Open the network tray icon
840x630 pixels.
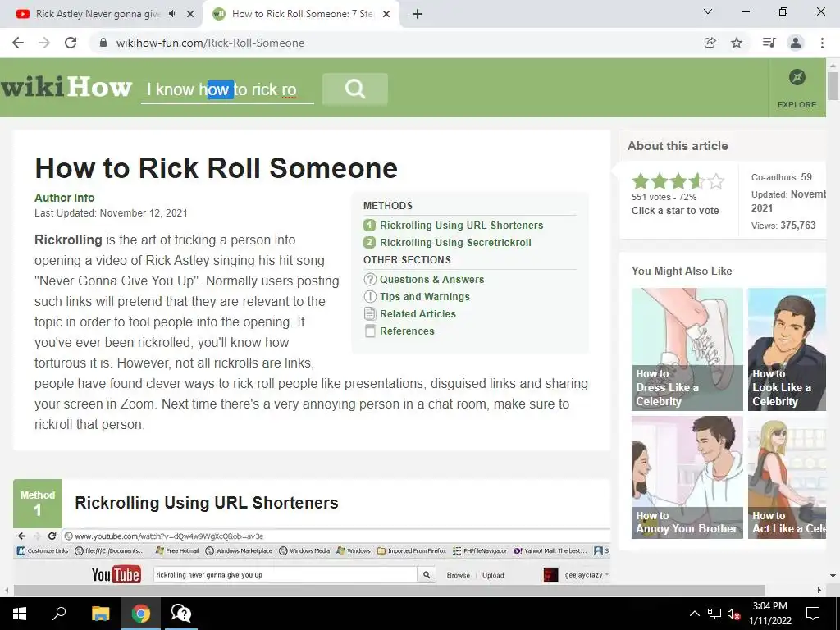[714, 614]
